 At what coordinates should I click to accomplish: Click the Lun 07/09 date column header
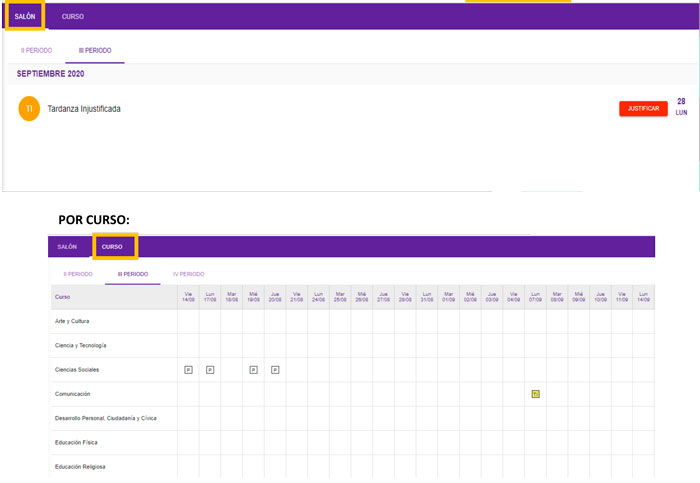point(535,297)
